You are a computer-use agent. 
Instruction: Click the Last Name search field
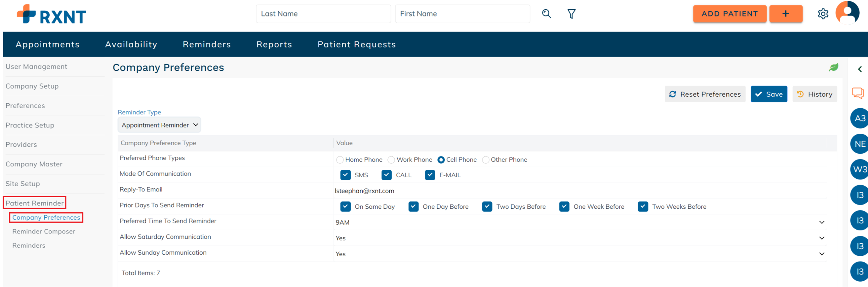pyautogui.click(x=323, y=14)
